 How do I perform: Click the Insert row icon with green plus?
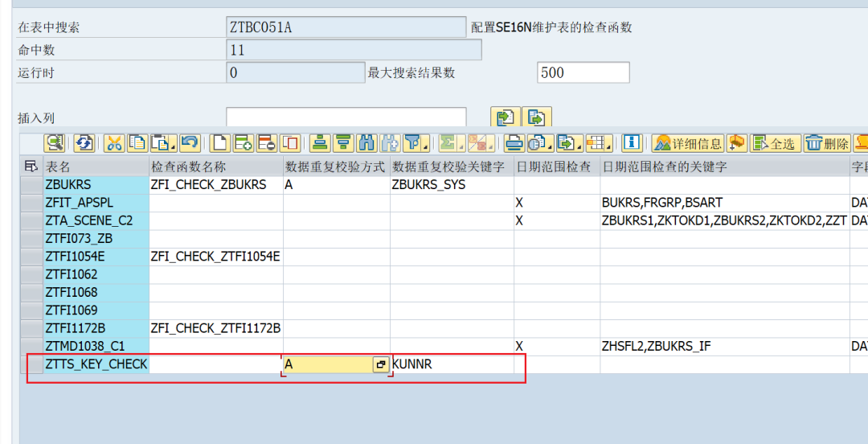pyautogui.click(x=243, y=142)
